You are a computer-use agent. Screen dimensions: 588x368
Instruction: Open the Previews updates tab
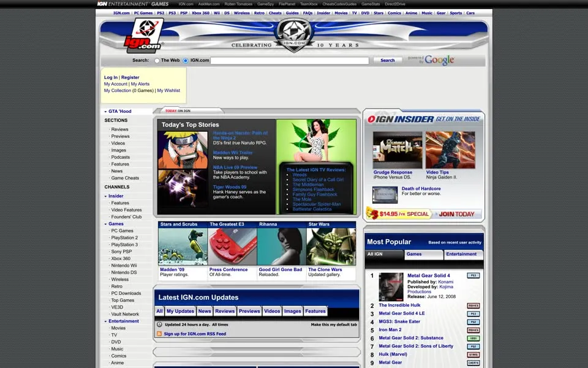249,312
